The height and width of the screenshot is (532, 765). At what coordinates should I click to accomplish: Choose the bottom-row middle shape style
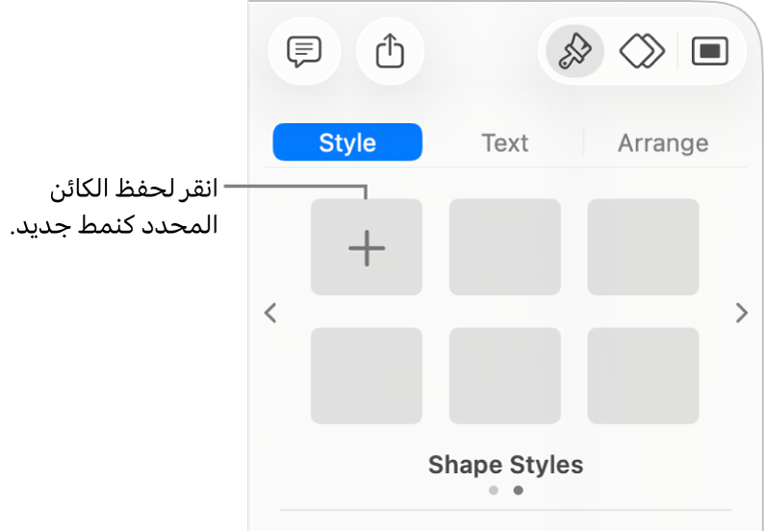click(x=505, y=376)
